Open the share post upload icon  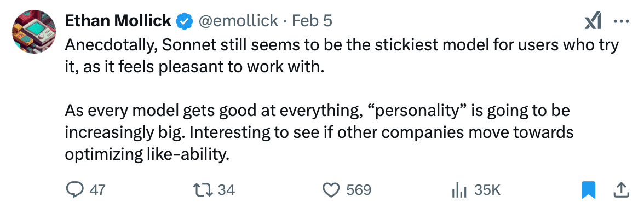(621, 189)
